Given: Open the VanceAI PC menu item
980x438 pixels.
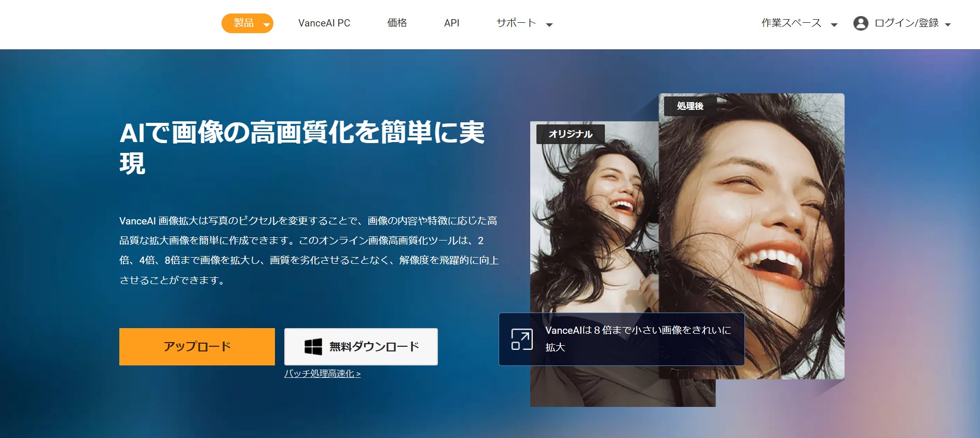Looking at the screenshot, I should click(324, 23).
